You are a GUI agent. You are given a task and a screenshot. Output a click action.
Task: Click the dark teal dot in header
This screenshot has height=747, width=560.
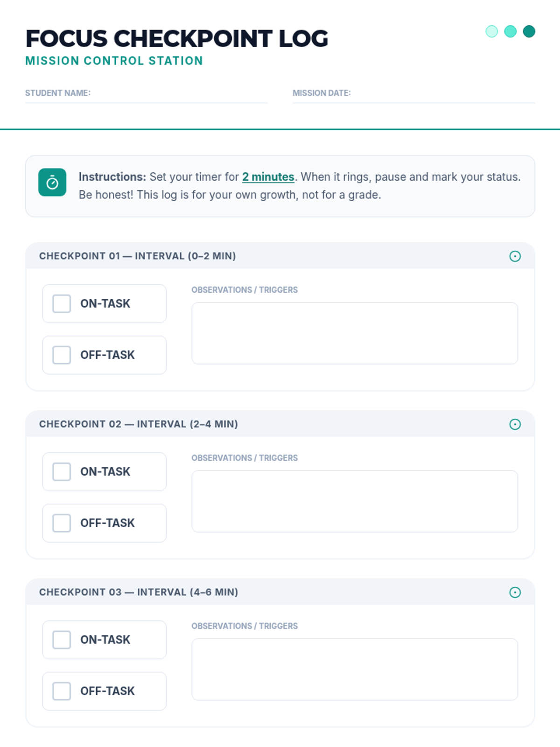coord(529,31)
